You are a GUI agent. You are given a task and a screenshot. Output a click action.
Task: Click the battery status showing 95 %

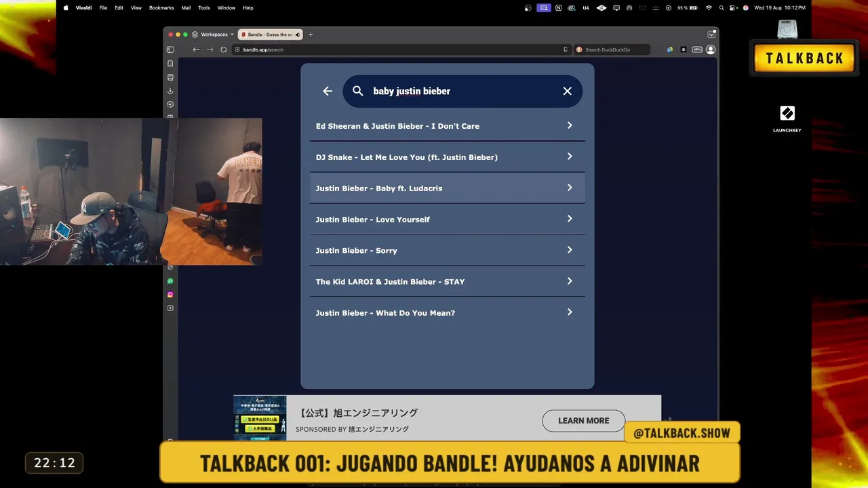click(x=688, y=8)
